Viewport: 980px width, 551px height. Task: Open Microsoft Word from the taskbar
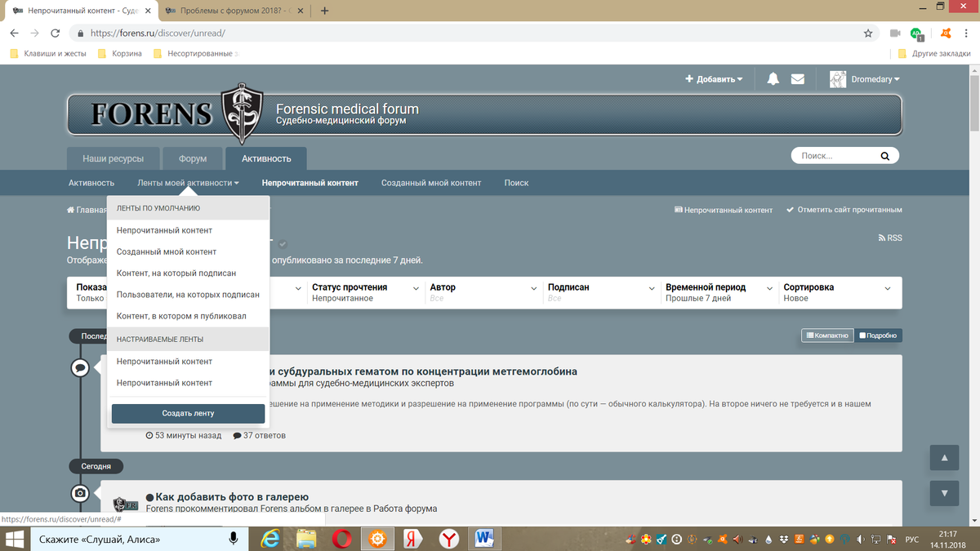(485, 539)
